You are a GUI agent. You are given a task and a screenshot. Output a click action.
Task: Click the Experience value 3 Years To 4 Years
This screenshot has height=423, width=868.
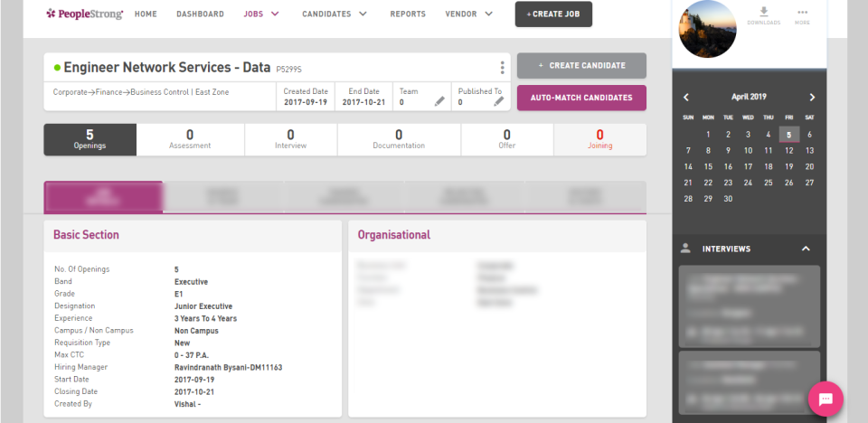(x=205, y=318)
